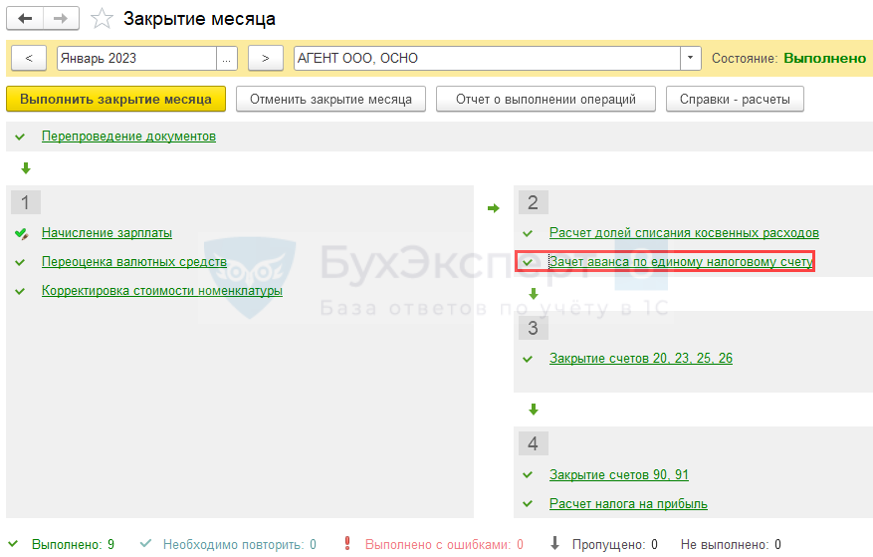Click Отменить закрытие месяца button
The height and width of the screenshot is (557, 873).
pyautogui.click(x=331, y=99)
